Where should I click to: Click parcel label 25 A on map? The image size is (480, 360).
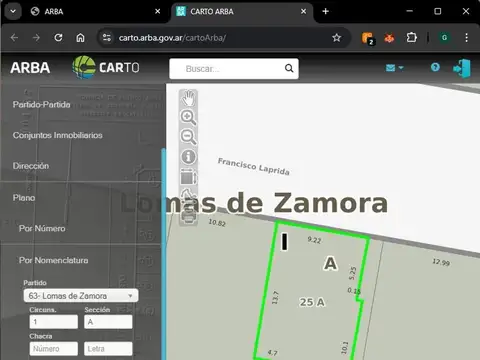312,302
